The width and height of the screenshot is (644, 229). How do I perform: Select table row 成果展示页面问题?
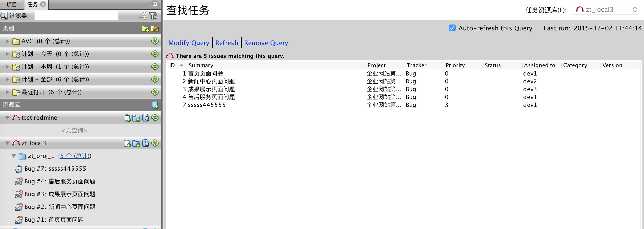click(x=403, y=89)
